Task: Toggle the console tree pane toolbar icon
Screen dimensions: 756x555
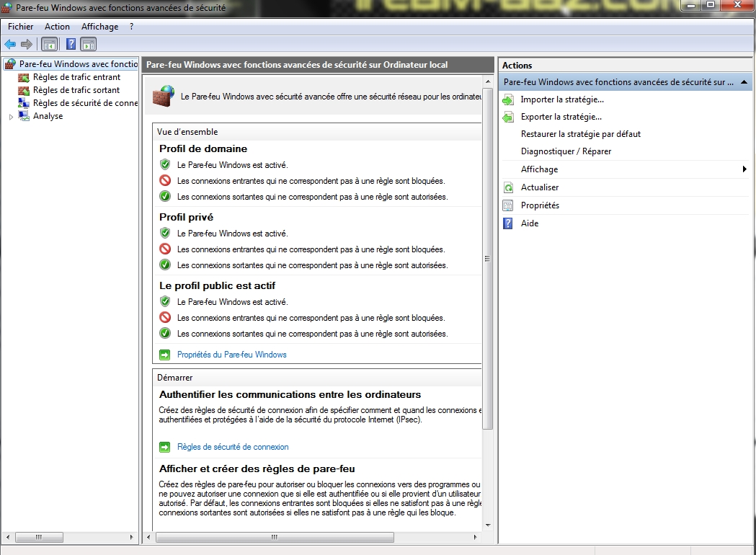Action: point(49,45)
